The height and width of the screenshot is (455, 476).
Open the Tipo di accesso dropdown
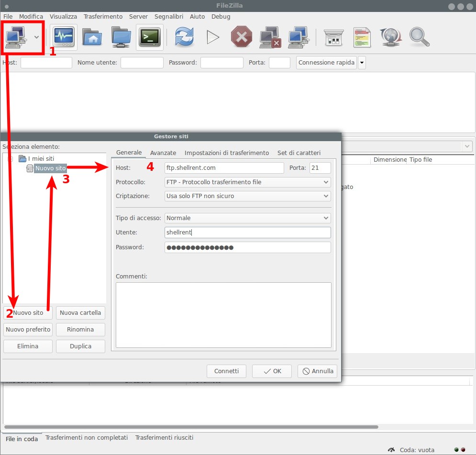point(247,218)
